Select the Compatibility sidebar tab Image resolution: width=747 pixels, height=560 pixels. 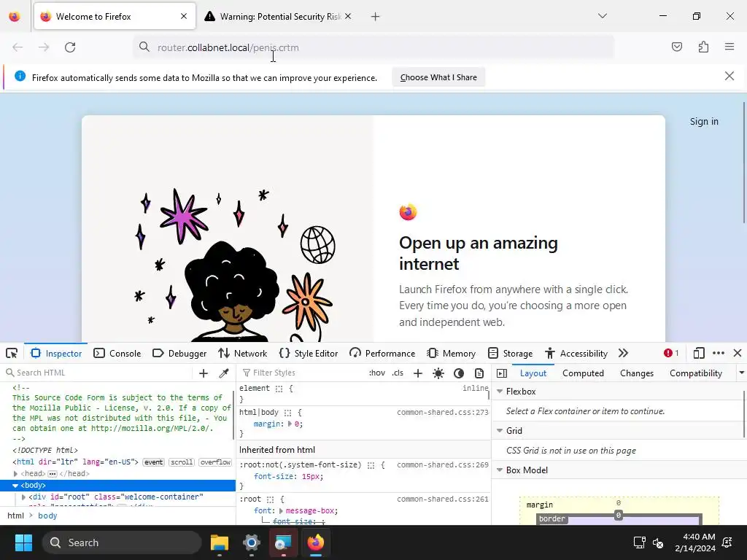pos(695,373)
